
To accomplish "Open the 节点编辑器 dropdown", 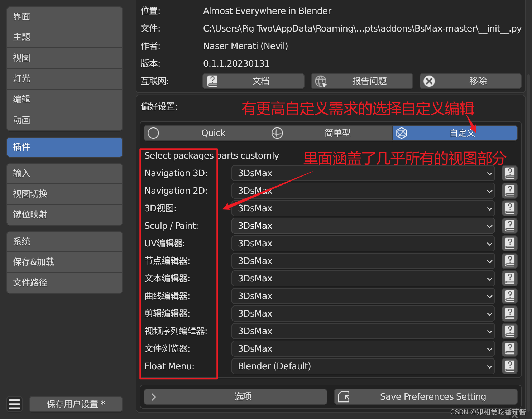I will (x=363, y=261).
